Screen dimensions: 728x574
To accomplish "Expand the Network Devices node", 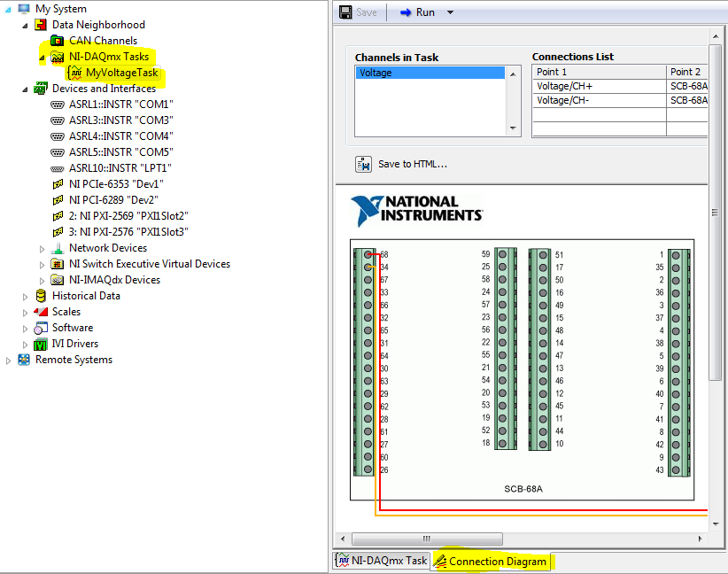I will click(42, 248).
